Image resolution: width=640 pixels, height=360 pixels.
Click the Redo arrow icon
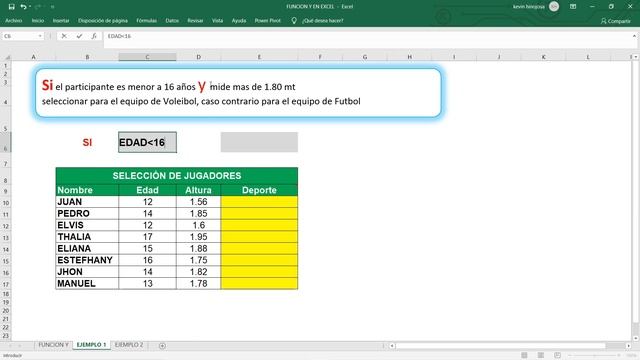tap(38, 7)
